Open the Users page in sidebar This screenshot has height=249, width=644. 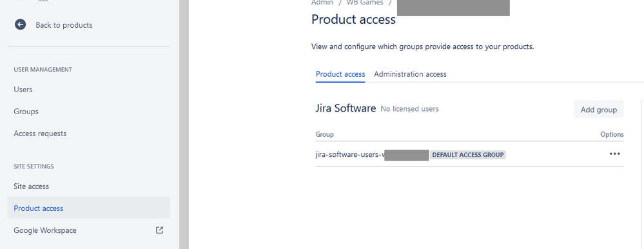(x=23, y=89)
